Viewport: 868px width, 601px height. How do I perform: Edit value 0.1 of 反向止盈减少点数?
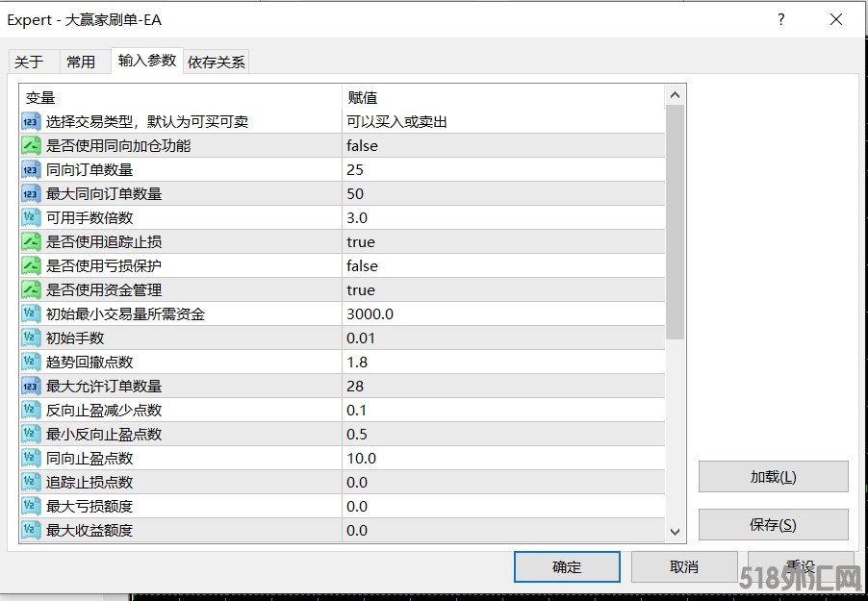(503, 410)
